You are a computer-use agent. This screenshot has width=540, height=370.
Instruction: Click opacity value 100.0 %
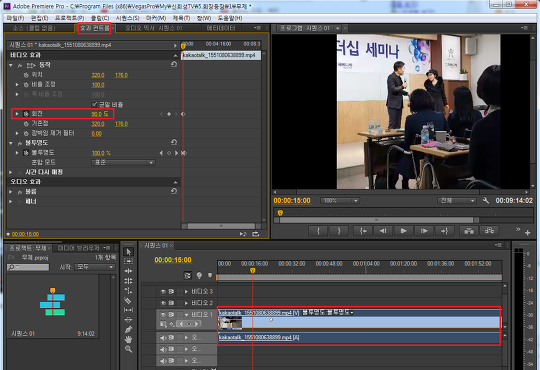[101, 153]
